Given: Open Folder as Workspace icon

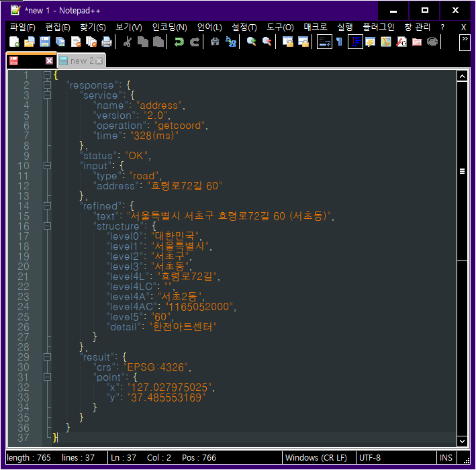Looking at the screenshot, I should pyautogui.click(x=417, y=42).
